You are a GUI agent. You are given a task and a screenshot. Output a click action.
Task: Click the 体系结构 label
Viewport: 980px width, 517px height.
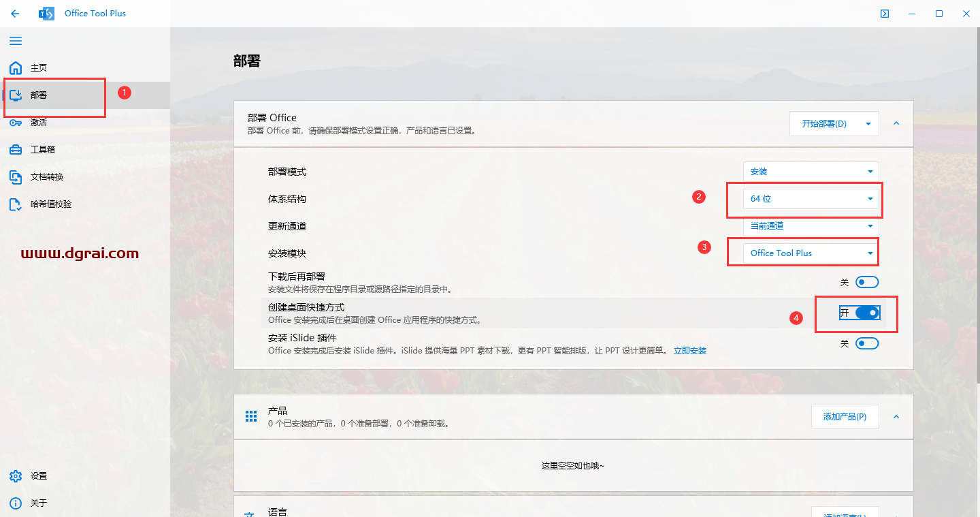287,199
